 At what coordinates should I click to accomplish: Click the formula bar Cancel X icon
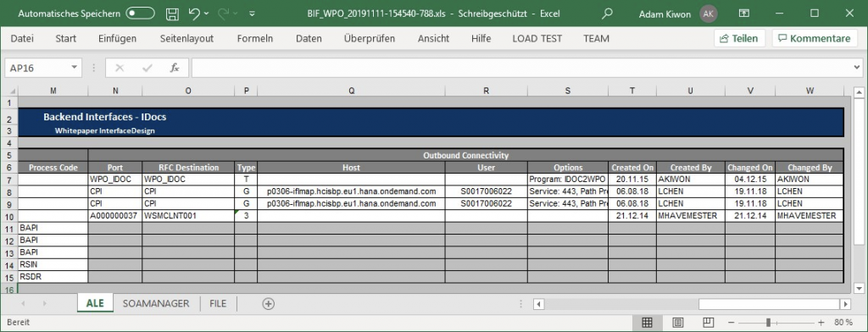[120, 68]
